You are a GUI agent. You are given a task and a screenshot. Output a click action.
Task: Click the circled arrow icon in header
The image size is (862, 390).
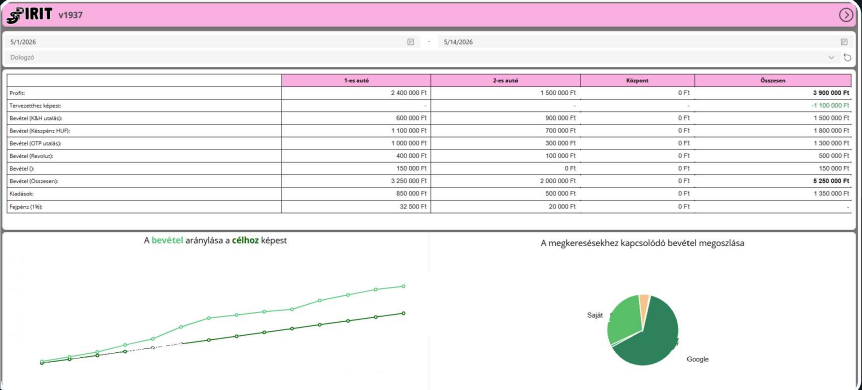846,15
